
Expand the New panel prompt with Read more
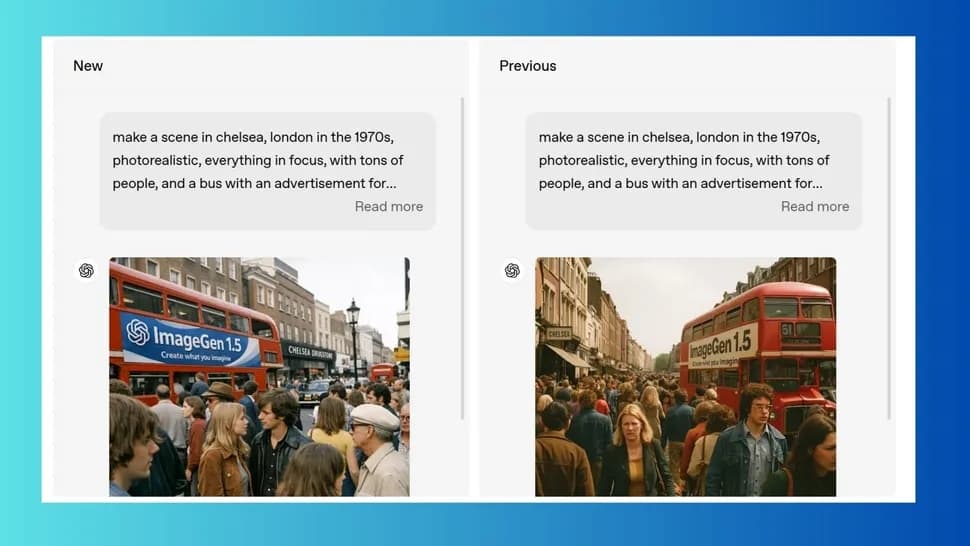pyautogui.click(x=388, y=207)
